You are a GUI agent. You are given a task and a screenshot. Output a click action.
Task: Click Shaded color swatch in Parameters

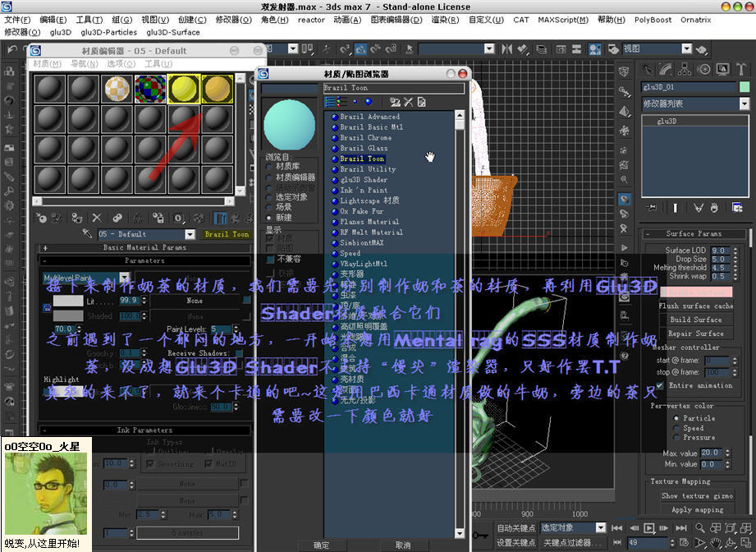(x=68, y=316)
